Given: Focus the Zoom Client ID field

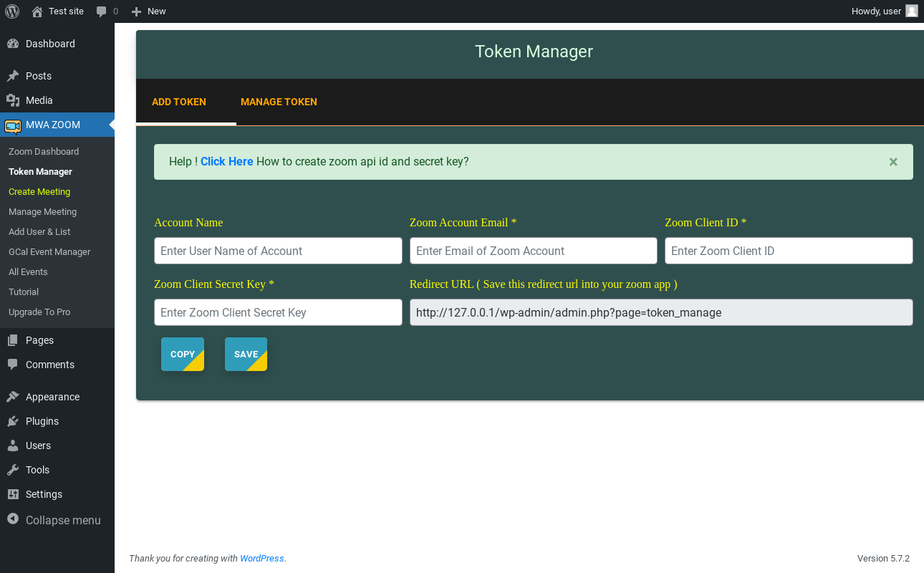Looking at the screenshot, I should [789, 251].
